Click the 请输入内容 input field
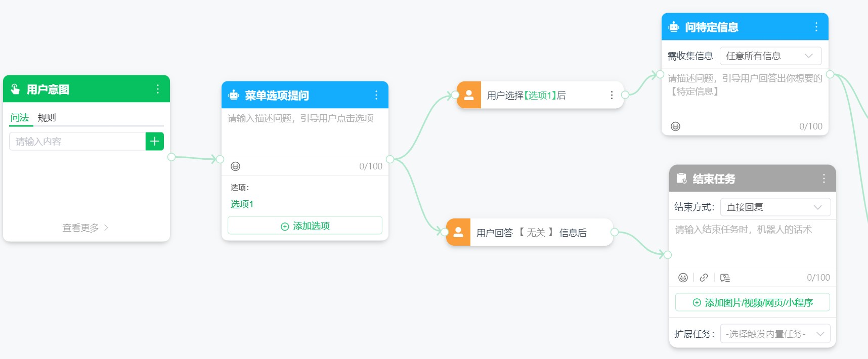This screenshot has width=868, height=359. (x=77, y=142)
